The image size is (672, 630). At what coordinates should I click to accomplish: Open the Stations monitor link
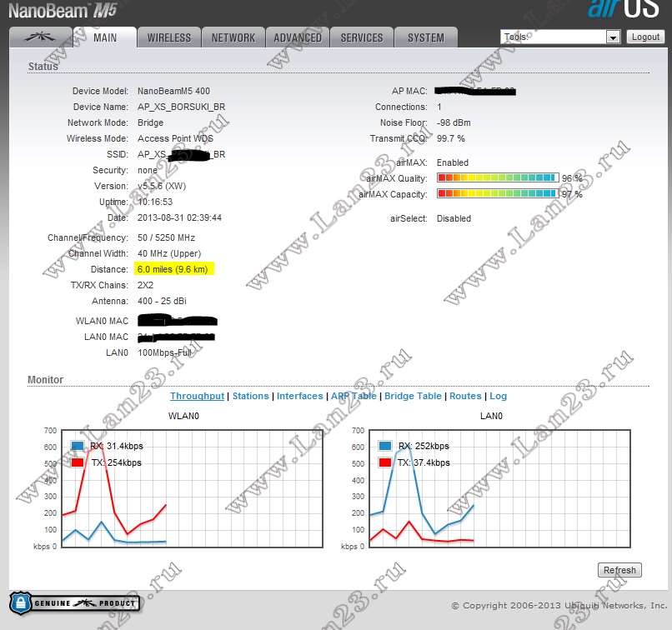[x=251, y=396]
